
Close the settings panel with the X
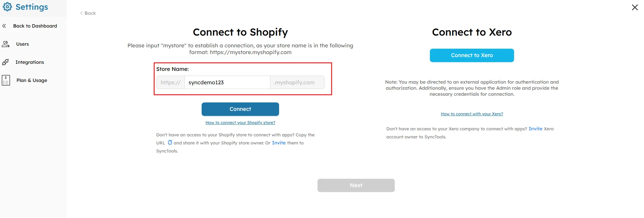click(635, 7)
